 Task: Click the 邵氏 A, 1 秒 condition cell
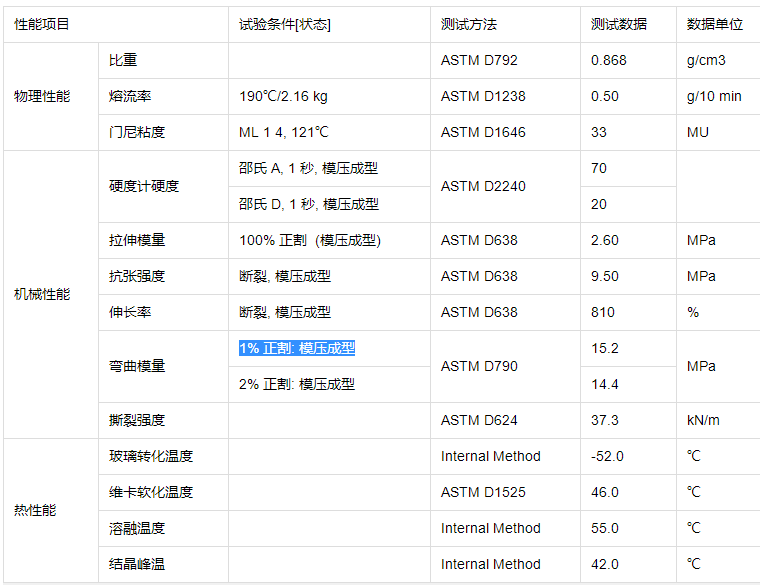(308, 168)
